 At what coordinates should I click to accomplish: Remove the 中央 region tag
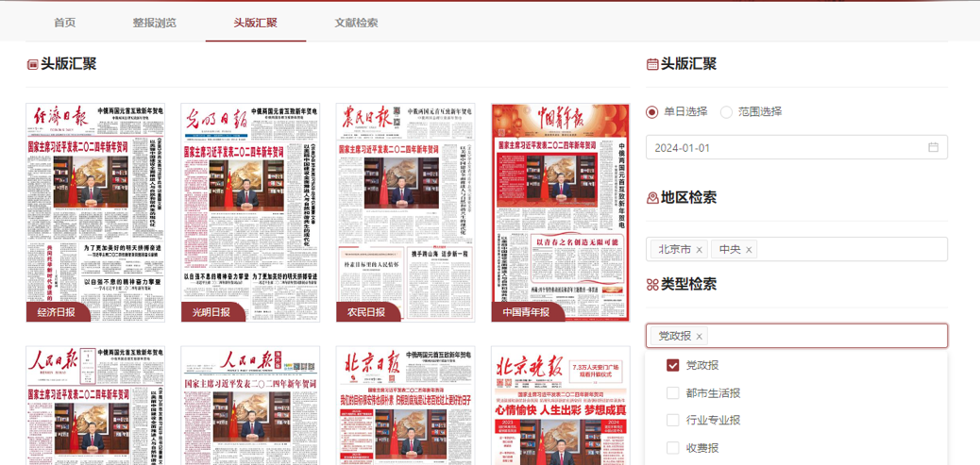[x=748, y=250]
